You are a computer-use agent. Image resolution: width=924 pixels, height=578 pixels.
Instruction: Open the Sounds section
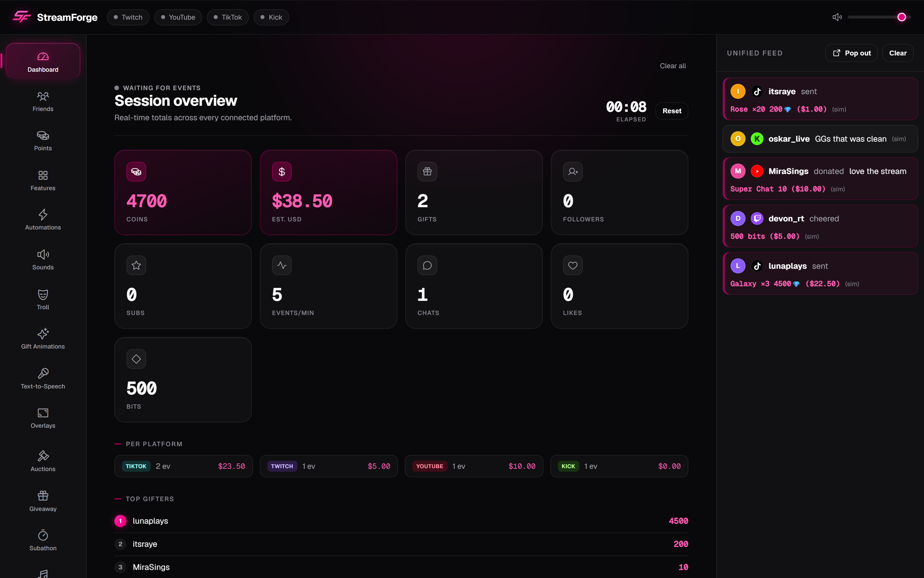[x=43, y=260]
